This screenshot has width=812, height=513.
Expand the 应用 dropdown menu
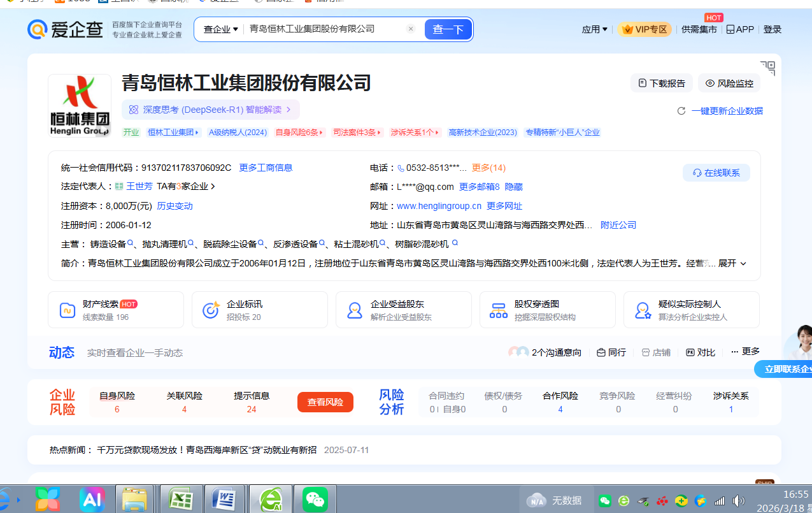pyautogui.click(x=594, y=29)
